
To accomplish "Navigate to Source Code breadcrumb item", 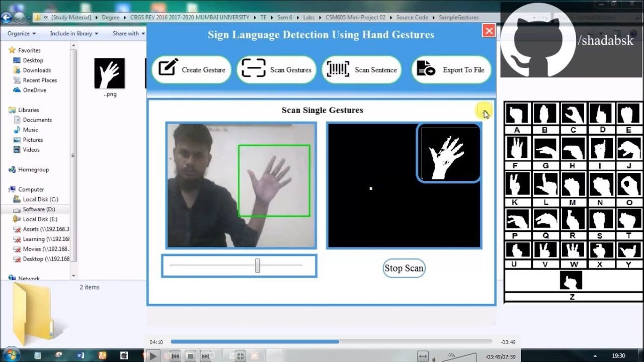I will click(x=413, y=17).
